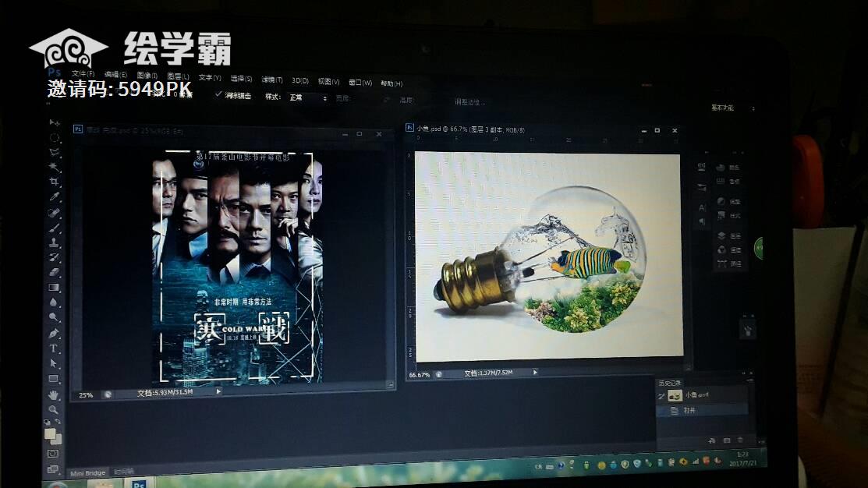Select the Pen tool

[x=54, y=333]
